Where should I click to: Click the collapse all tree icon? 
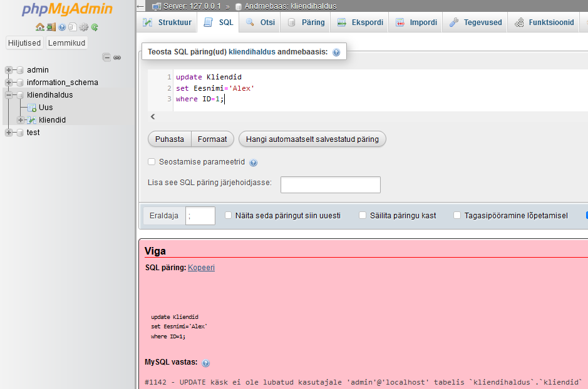106,58
